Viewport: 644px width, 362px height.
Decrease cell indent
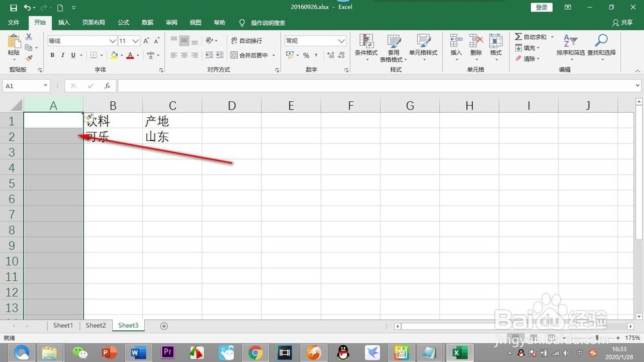click(209, 55)
